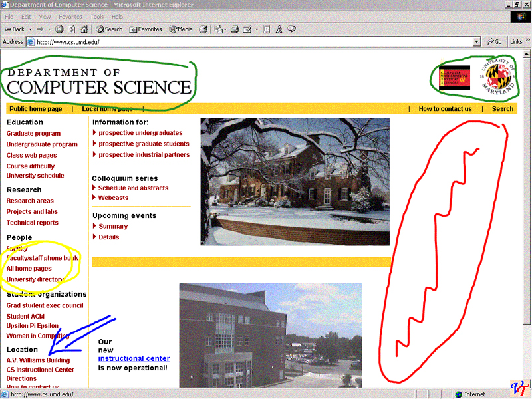
Task: Click the Windows logo throbber icon
Action: point(521,17)
